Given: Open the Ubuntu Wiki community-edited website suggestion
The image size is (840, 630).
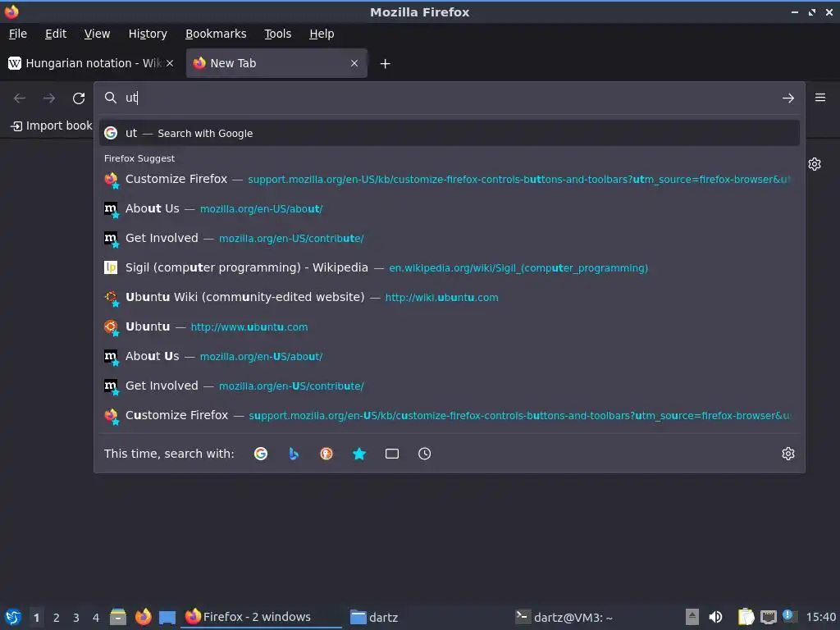Looking at the screenshot, I should coord(450,297).
